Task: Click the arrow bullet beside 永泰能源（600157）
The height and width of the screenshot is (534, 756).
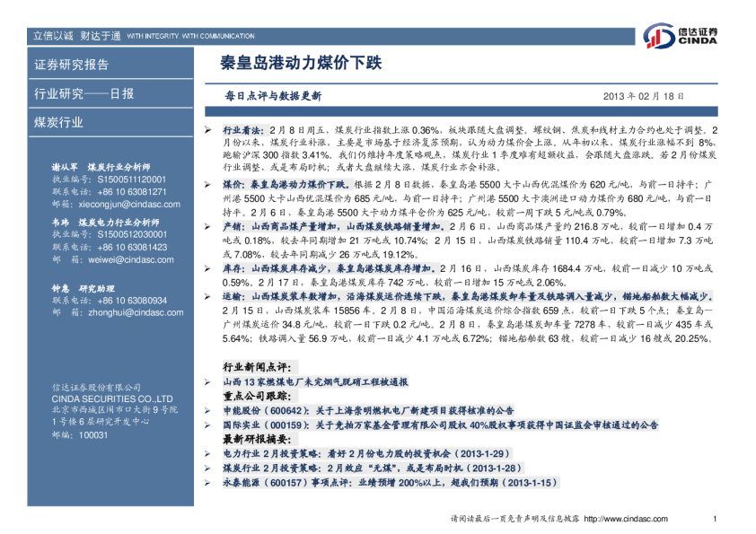Action: 208,482
